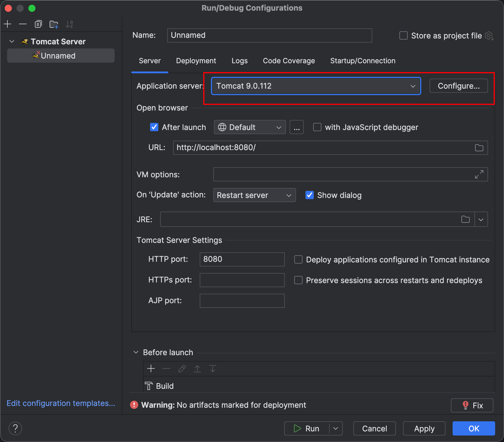Focus the HTTP port field
The height and width of the screenshot is (442, 504).
[x=242, y=259]
